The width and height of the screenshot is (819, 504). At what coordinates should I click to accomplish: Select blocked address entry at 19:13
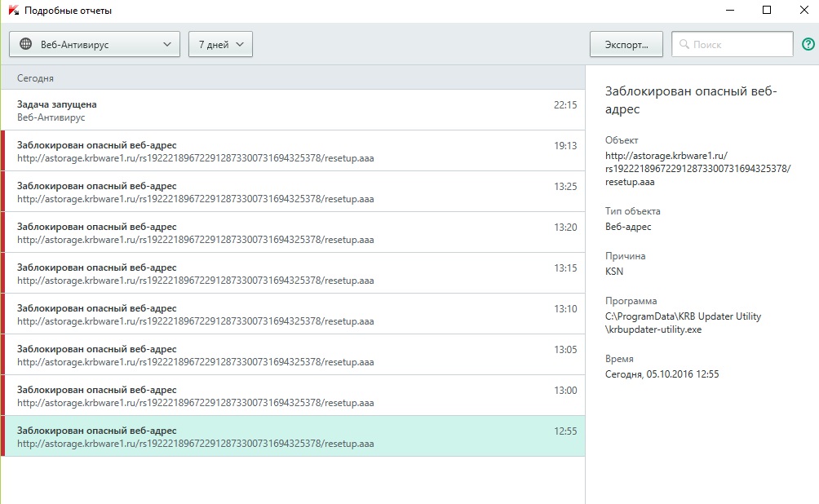(294, 151)
